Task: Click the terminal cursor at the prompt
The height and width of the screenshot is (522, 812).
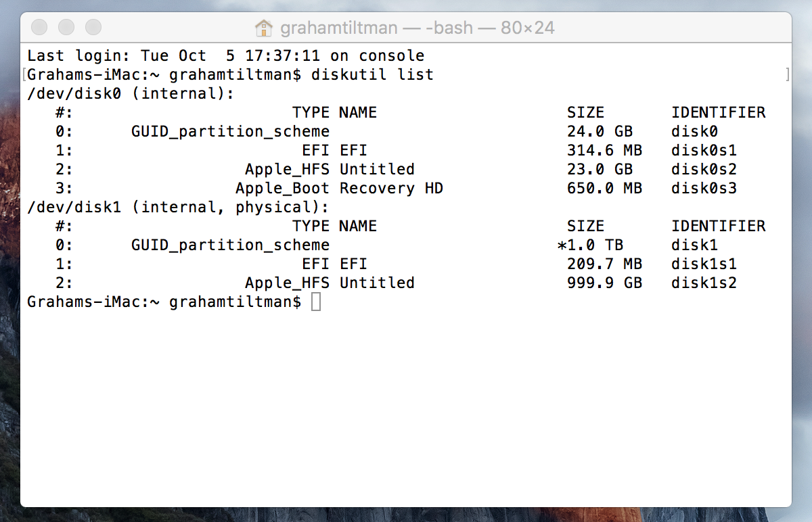Action: click(316, 302)
